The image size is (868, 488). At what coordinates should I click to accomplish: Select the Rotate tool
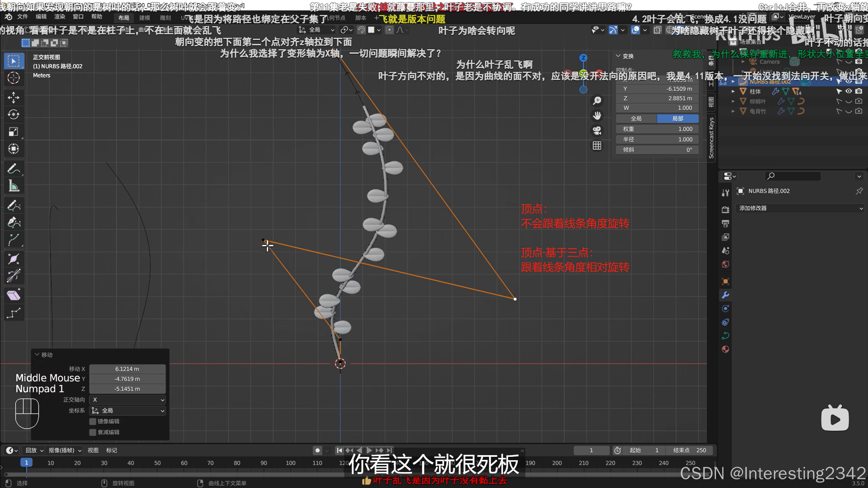click(14, 115)
